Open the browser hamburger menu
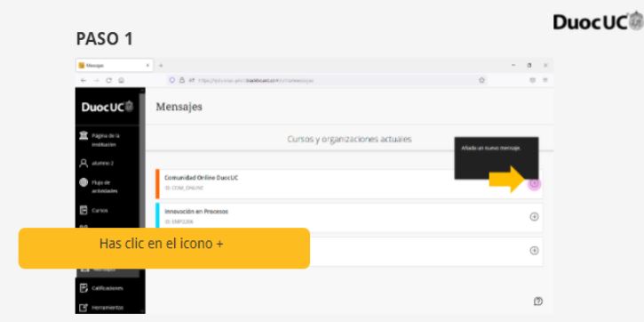The width and height of the screenshot is (644, 322). tap(545, 81)
